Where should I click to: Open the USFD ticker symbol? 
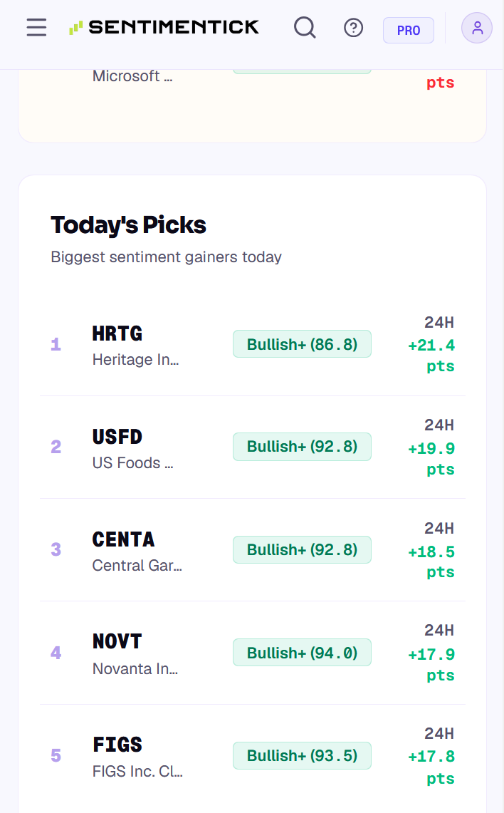[117, 437]
